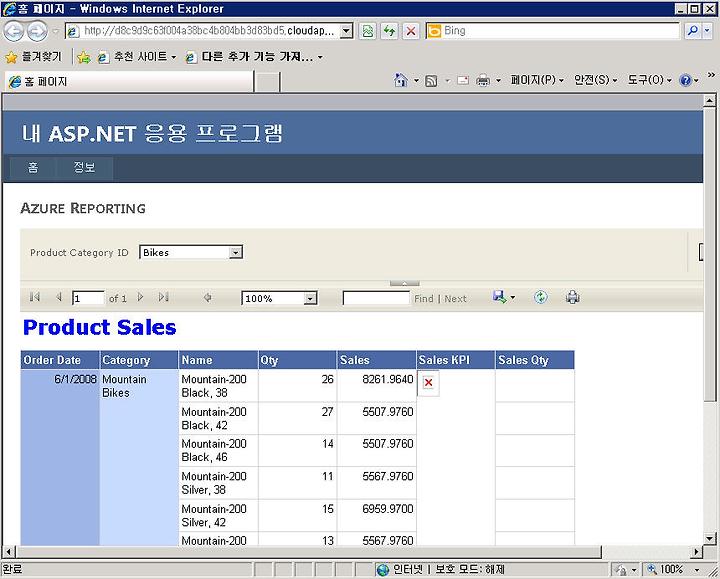This screenshot has width=720, height=579.
Task: Open 안전(S) menu
Action: [595, 80]
